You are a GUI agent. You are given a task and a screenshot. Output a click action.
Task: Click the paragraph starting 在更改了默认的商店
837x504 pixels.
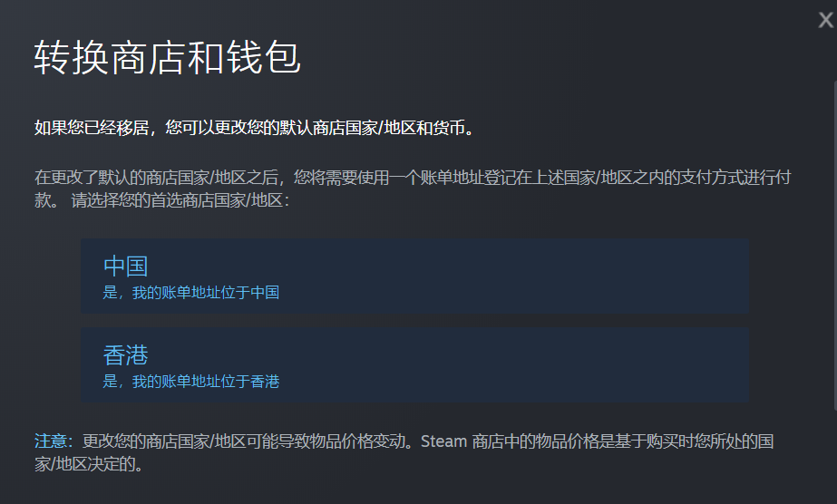413,189
